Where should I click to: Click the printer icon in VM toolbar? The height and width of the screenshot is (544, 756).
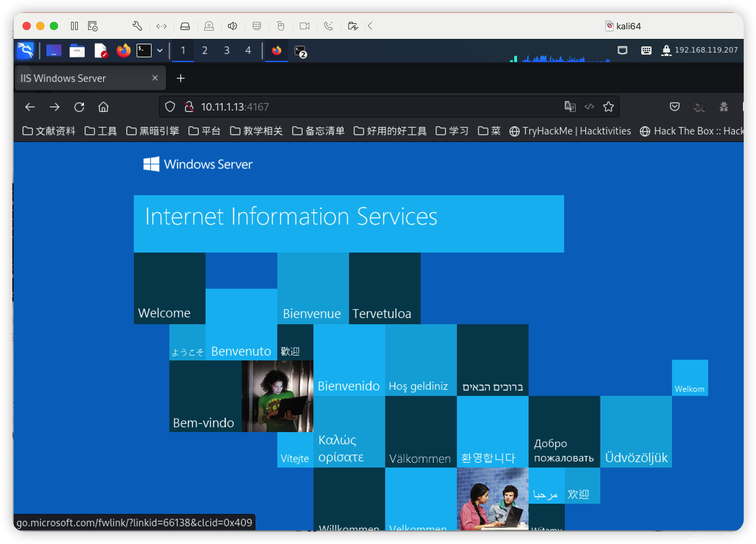[257, 26]
